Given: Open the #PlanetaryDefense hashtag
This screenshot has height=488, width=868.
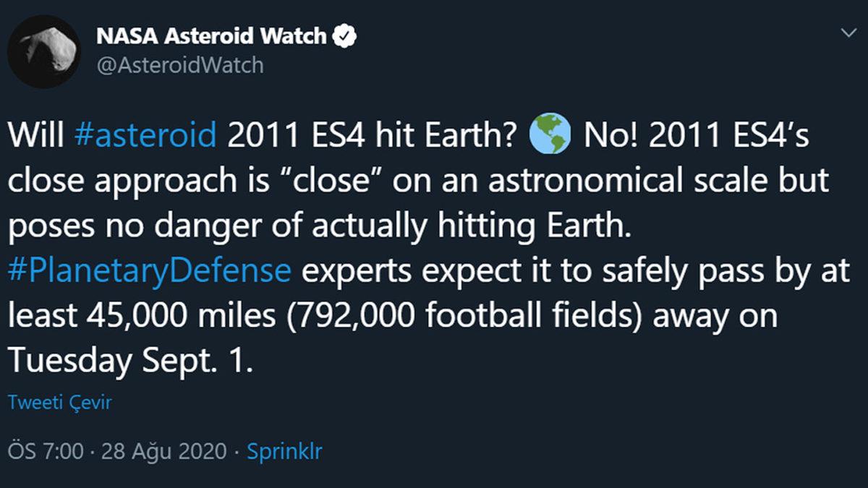Looking at the screenshot, I should [149, 271].
